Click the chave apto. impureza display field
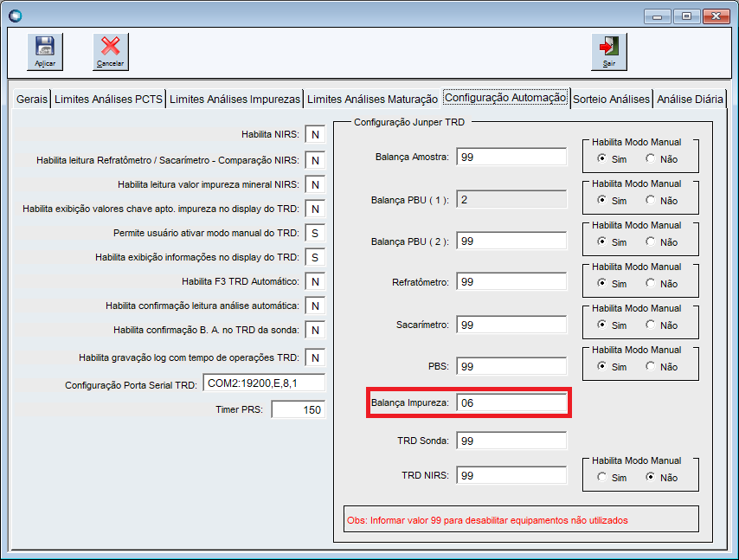This screenshot has width=739, height=560. coord(315,209)
